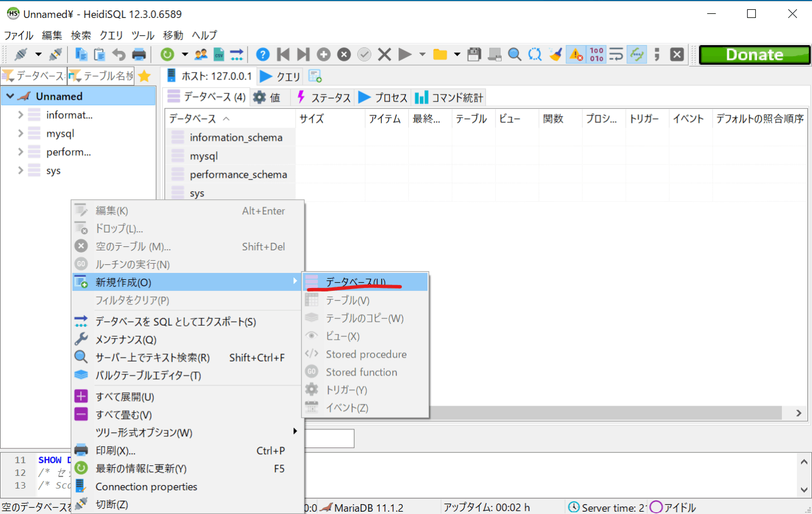Toggle the highlighted green link icon in toolbar
The image size is (812, 514).
pyautogui.click(x=637, y=54)
